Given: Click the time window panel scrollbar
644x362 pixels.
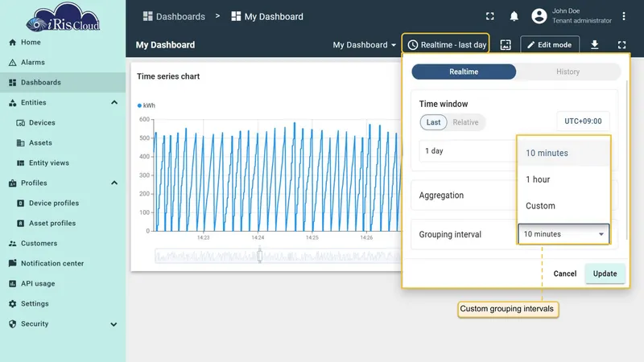Looking at the screenshot, I should click(626, 160).
